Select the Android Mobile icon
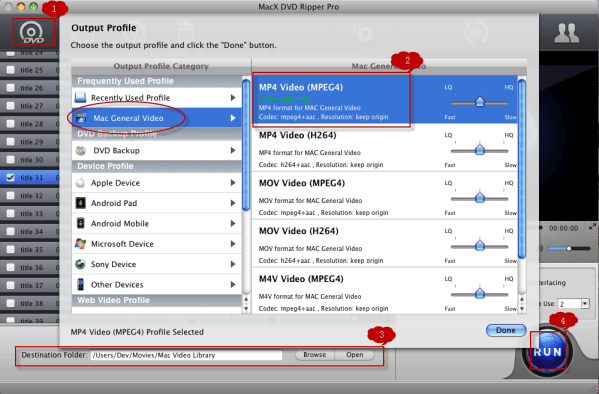Screen dimensions: 599x394 [81, 223]
